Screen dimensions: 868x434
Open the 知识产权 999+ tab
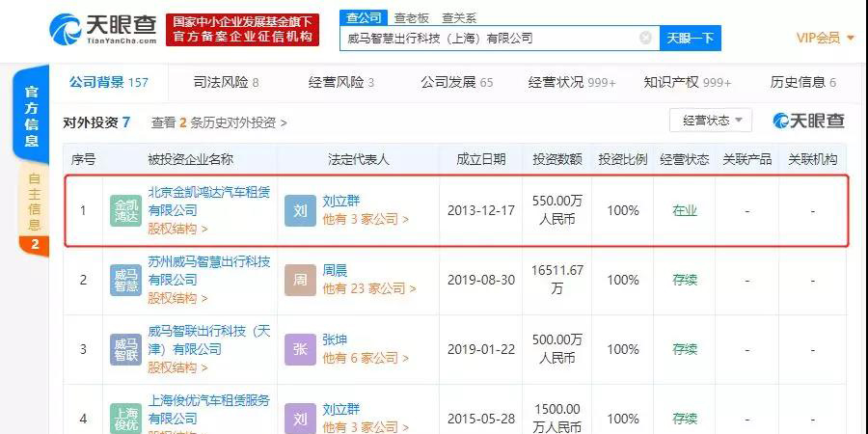[x=687, y=83]
